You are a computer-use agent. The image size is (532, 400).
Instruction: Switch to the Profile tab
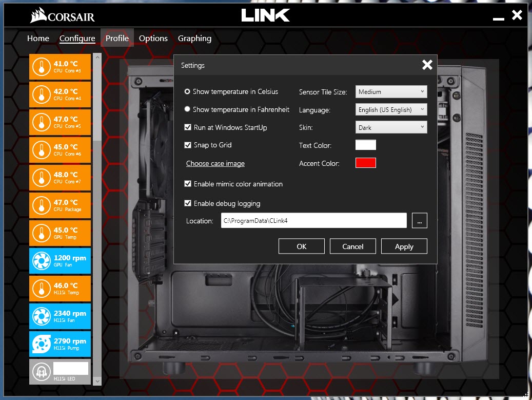click(117, 39)
